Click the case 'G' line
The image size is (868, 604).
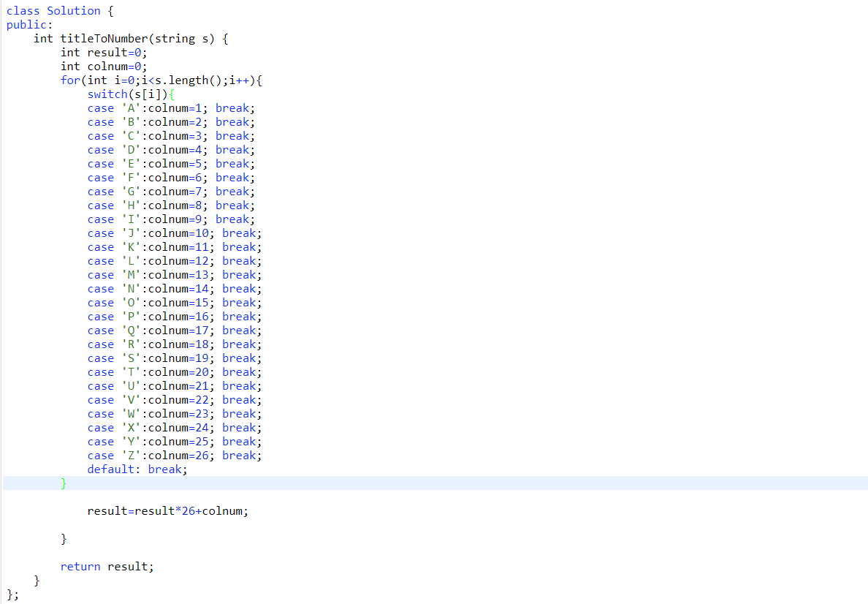(x=171, y=191)
